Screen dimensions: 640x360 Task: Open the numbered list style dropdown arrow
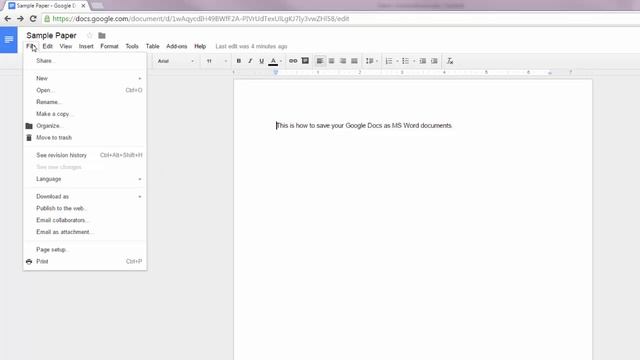coord(397,61)
